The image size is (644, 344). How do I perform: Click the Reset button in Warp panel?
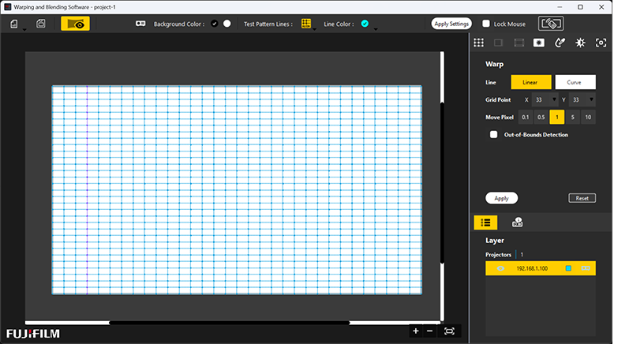582,198
